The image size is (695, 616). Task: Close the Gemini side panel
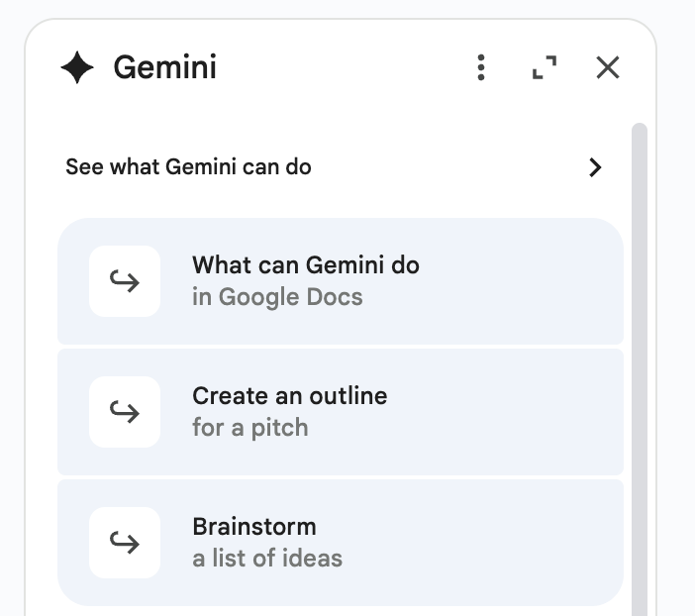608,67
